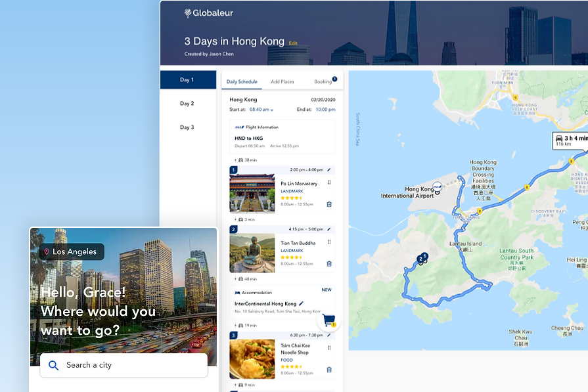The width and height of the screenshot is (588, 392).
Task: Change the End at 10:00 pm time
Action: (325, 110)
